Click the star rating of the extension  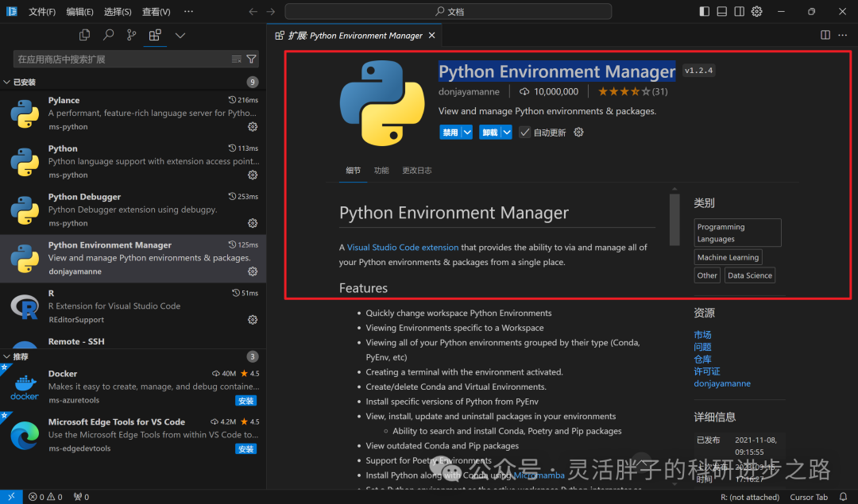click(632, 92)
